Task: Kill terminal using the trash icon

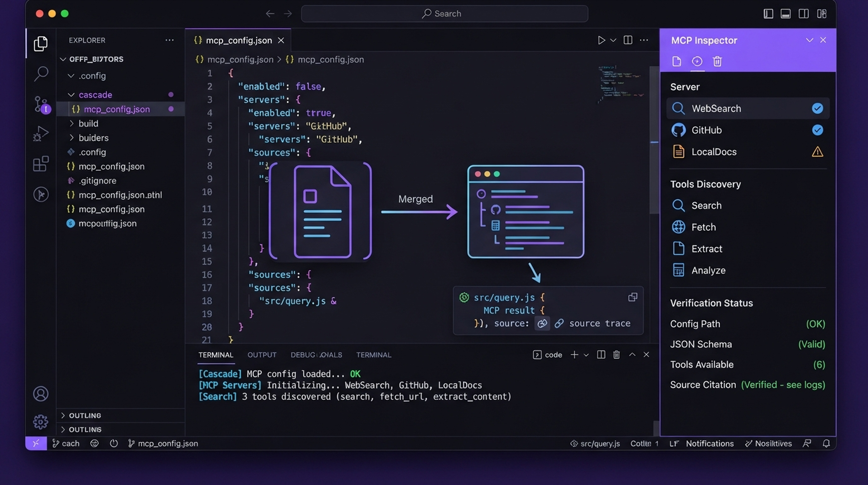Action: point(616,355)
